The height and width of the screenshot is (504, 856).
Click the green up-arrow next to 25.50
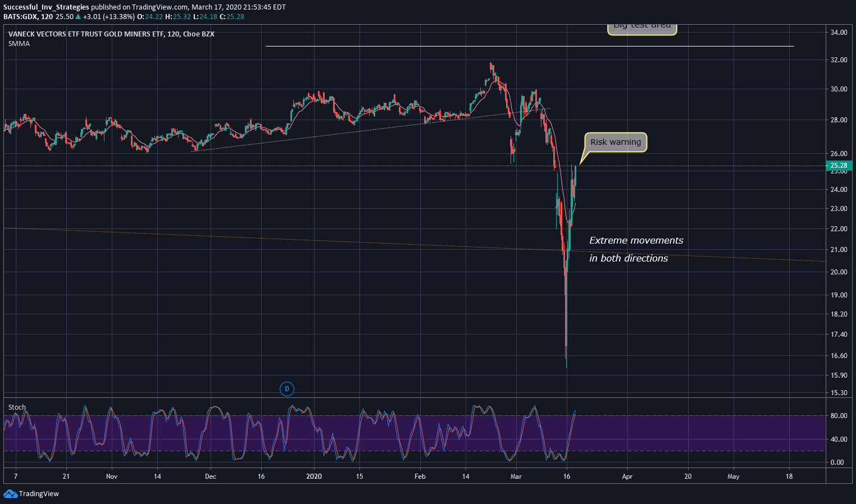pos(78,17)
